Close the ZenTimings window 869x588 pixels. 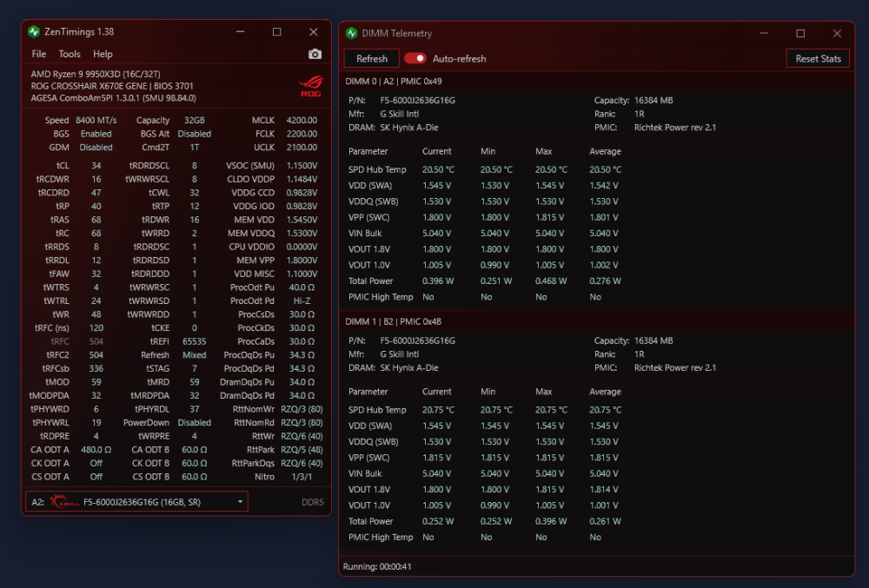(x=313, y=31)
